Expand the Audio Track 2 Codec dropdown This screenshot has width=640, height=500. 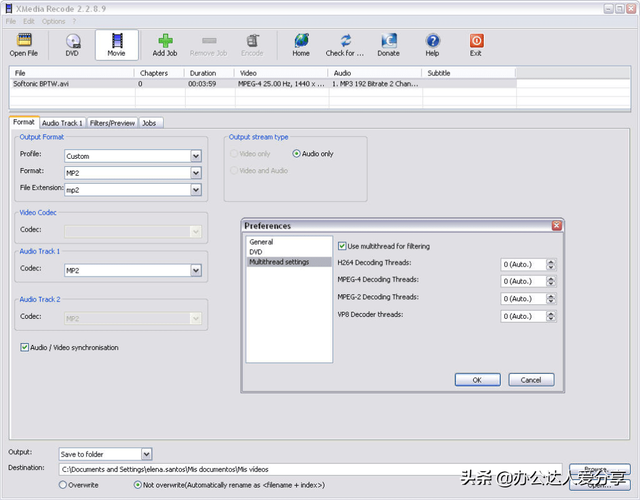point(196,318)
